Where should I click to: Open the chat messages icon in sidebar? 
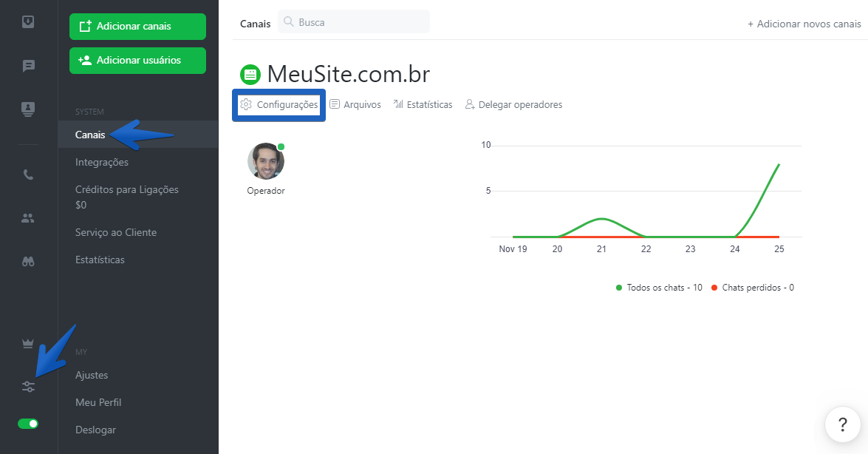pyautogui.click(x=28, y=66)
